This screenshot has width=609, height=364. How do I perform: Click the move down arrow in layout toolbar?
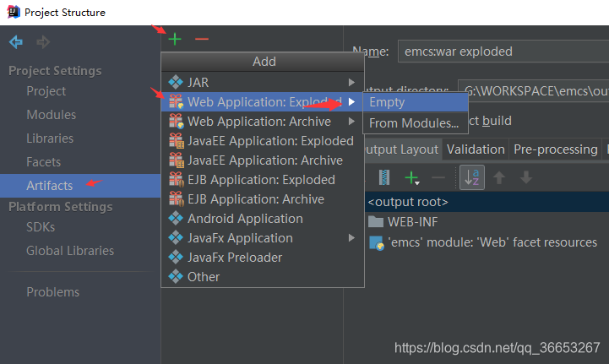pyautogui.click(x=526, y=177)
